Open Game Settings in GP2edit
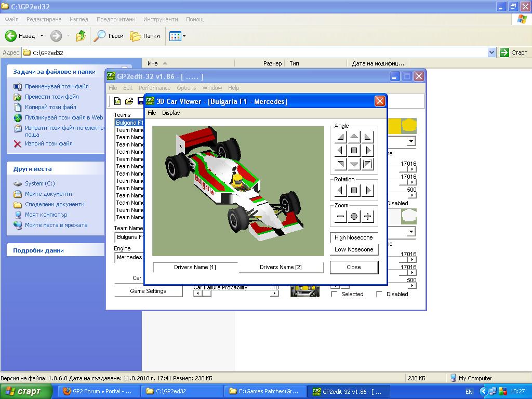The height and width of the screenshot is (399, 532). [148, 291]
